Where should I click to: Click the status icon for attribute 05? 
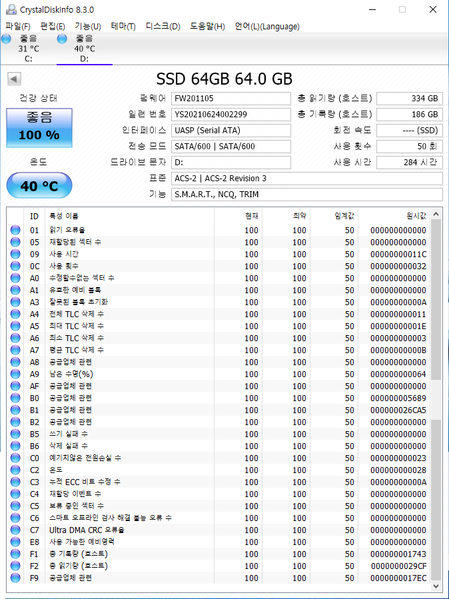pyautogui.click(x=15, y=242)
